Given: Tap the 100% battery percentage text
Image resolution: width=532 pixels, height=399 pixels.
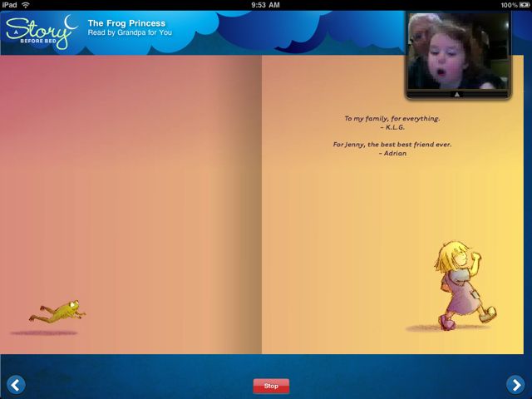Looking at the screenshot, I should (x=509, y=5).
